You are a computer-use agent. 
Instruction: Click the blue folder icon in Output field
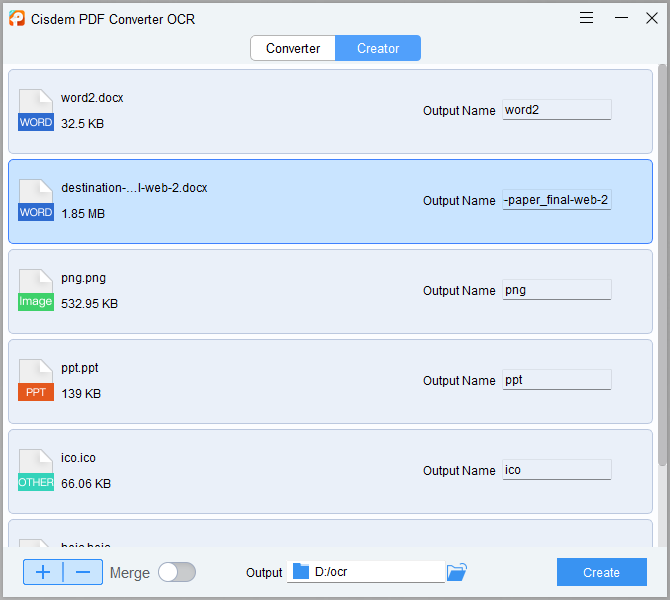tap(301, 571)
